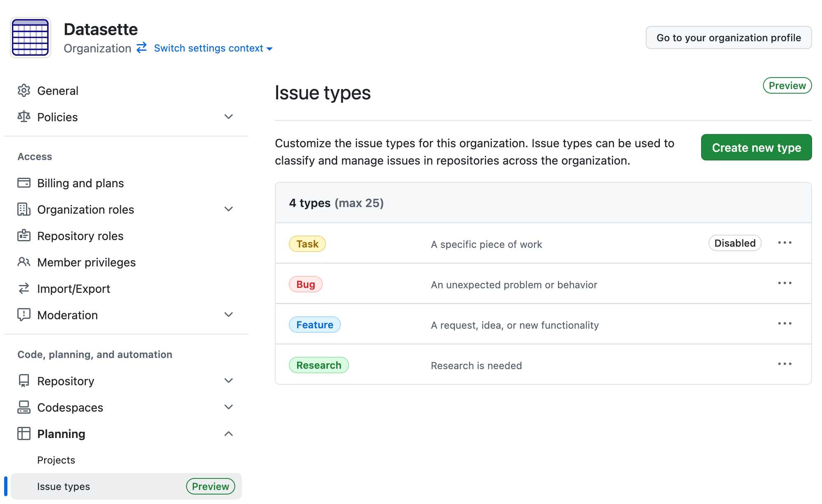Viewport: 822px width, 504px height.
Task: Click the yellow Task type label
Action: (307, 244)
